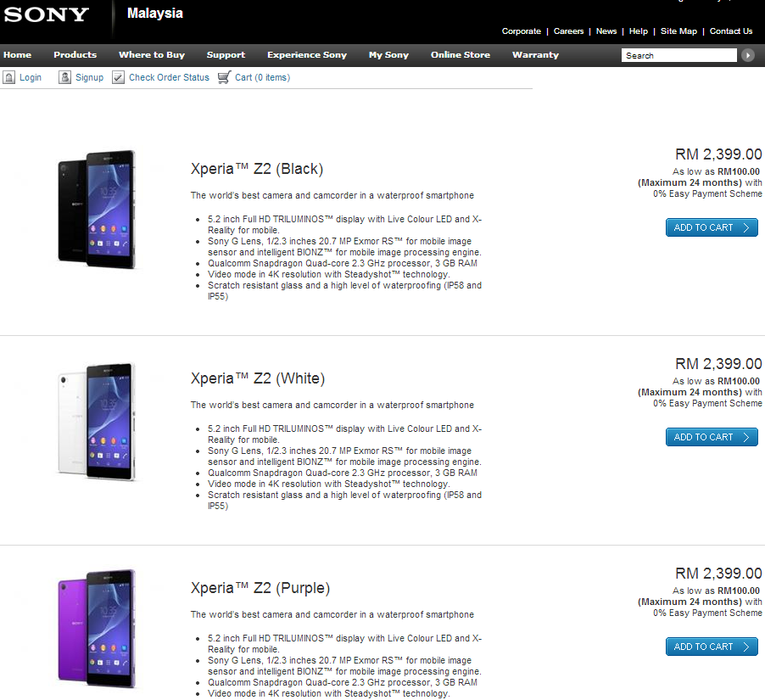Click the Check Order Status checkmark icon
Viewport: 765px width, 700px height.
point(118,77)
